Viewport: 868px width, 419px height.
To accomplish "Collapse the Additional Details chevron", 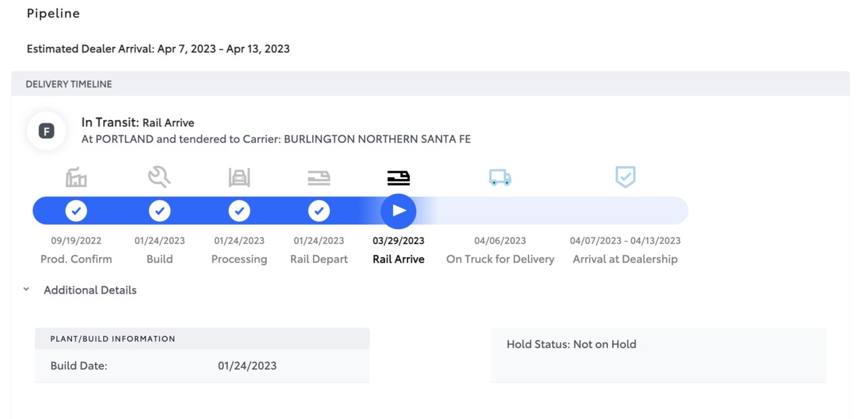I will tap(26, 290).
